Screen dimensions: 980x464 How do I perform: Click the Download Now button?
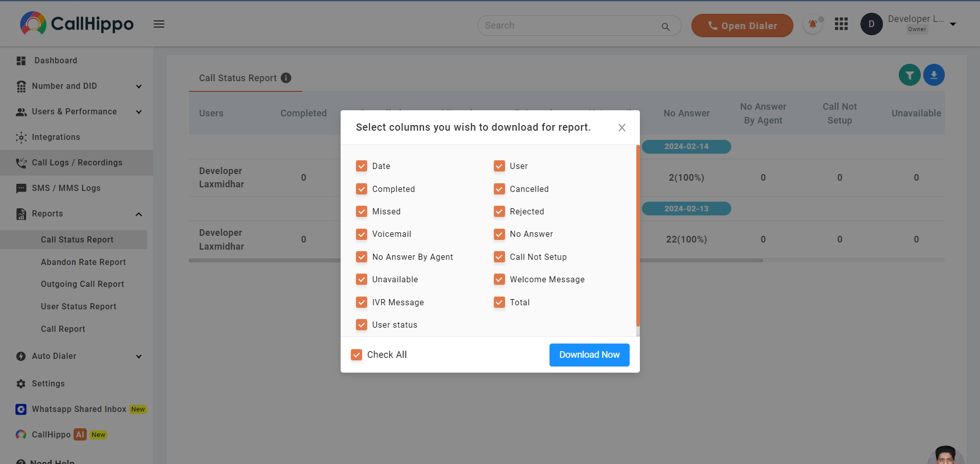pos(589,355)
